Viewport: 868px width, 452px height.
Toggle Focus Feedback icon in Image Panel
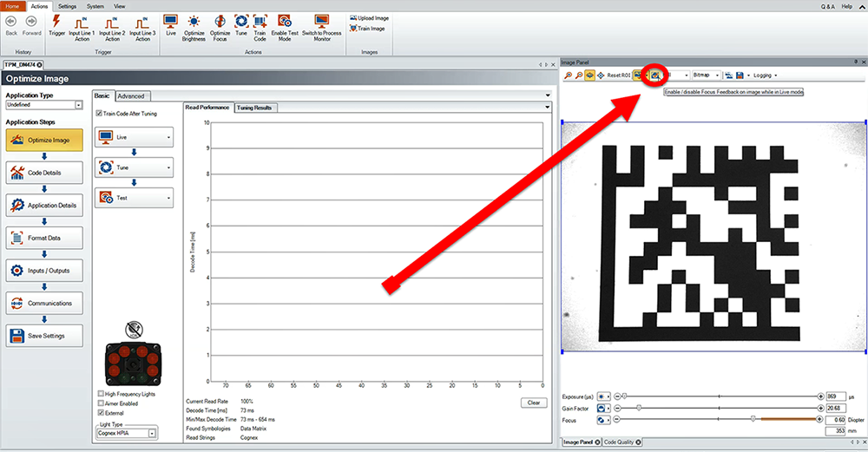pos(656,75)
